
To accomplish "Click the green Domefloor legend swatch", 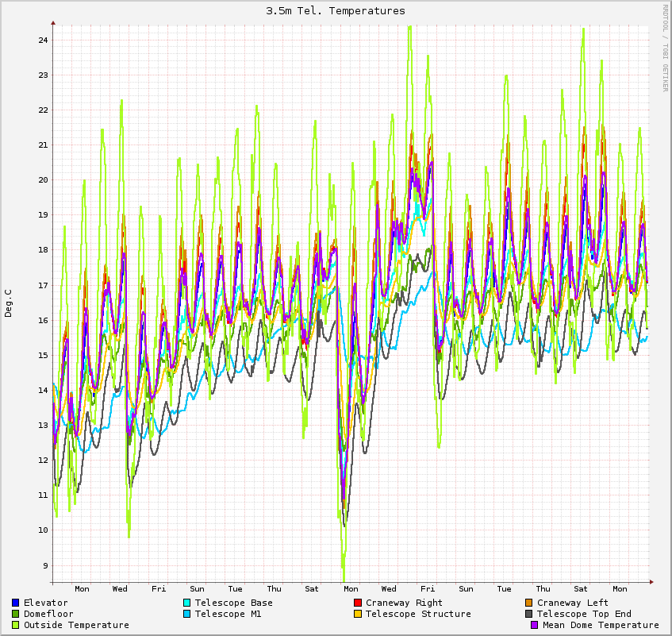I will click(x=15, y=614).
